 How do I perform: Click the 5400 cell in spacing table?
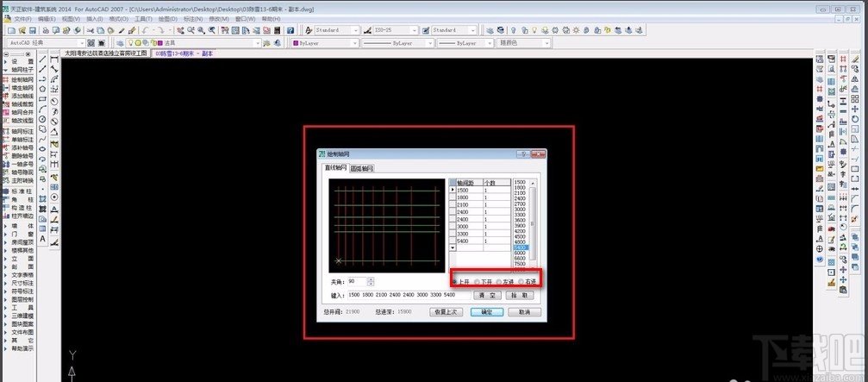click(x=470, y=241)
